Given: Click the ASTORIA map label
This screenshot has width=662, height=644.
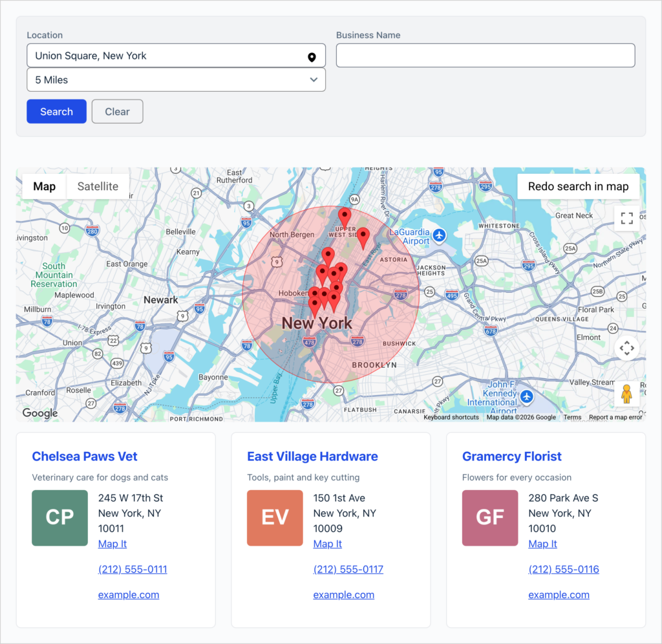Looking at the screenshot, I should [394, 260].
